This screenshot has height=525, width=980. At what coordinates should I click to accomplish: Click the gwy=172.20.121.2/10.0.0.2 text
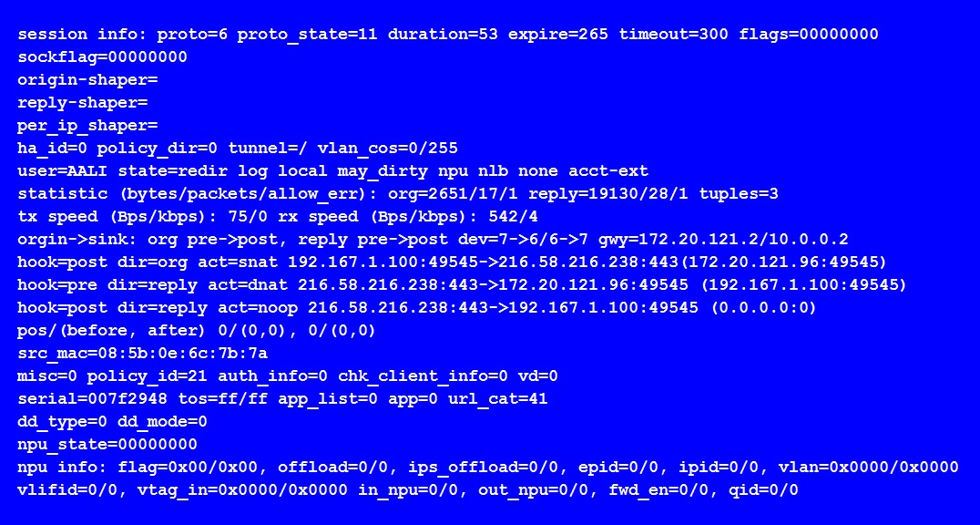click(x=723, y=240)
